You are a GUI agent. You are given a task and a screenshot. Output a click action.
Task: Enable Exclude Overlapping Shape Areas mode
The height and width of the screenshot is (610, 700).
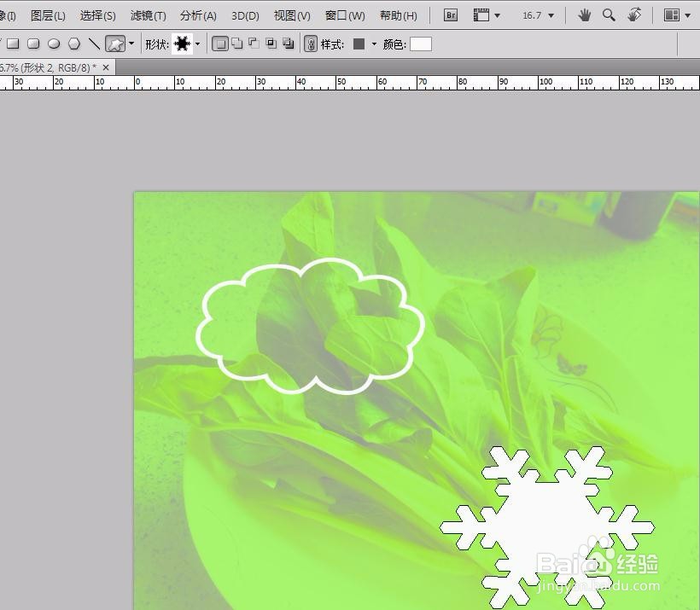[x=289, y=44]
